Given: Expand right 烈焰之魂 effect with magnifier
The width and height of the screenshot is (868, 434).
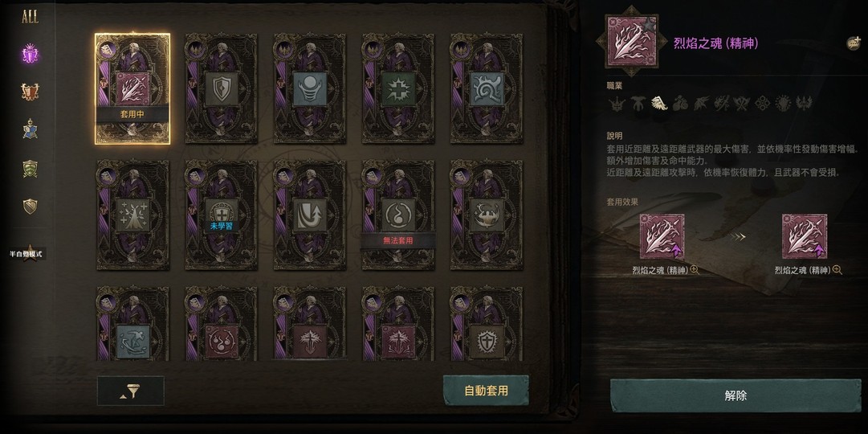Looking at the screenshot, I should [x=837, y=271].
